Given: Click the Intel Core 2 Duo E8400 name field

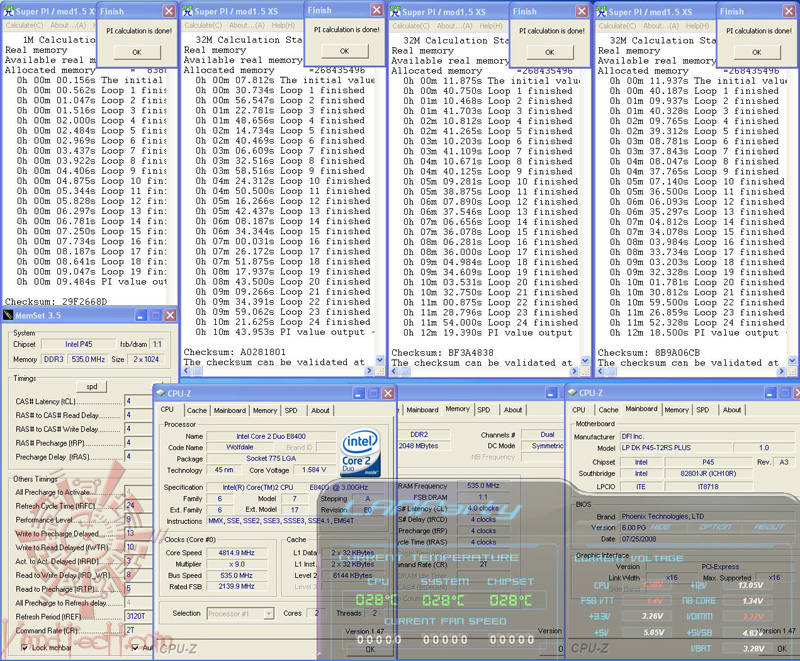Looking at the screenshot, I should click(271, 436).
